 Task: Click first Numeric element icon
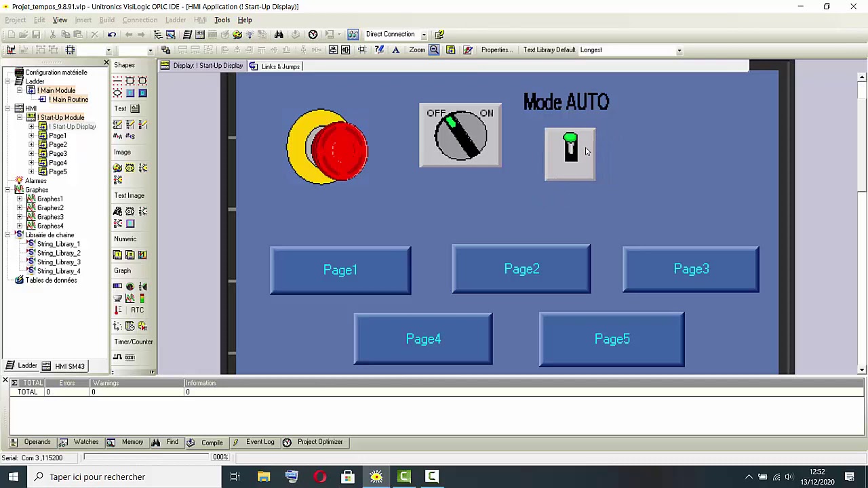click(118, 254)
